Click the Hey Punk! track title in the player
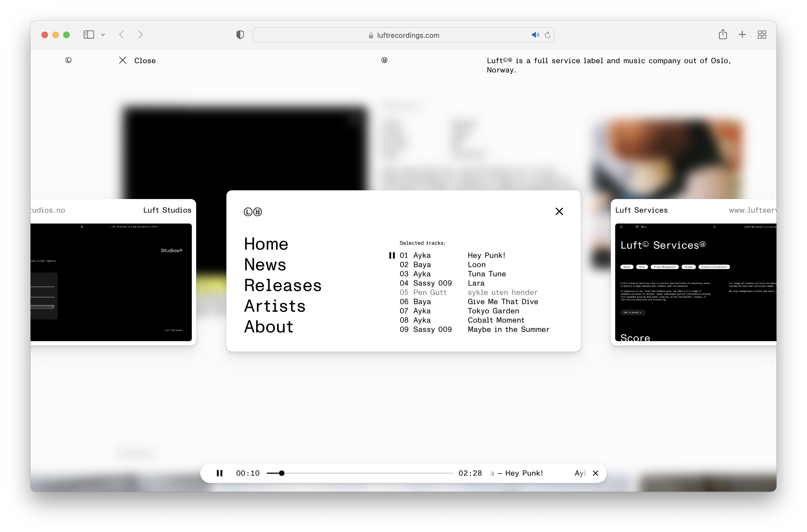The width and height of the screenshot is (807, 532). point(524,473)
